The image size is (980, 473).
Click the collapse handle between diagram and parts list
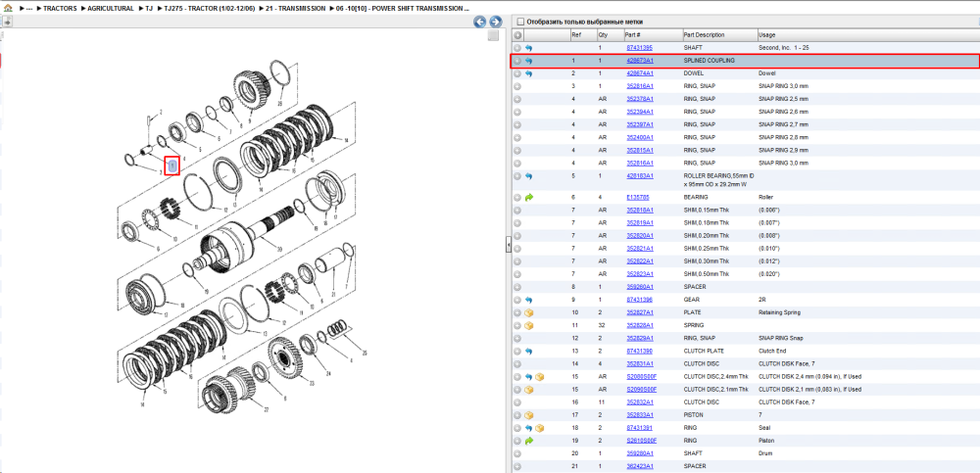tap(508, 244)
